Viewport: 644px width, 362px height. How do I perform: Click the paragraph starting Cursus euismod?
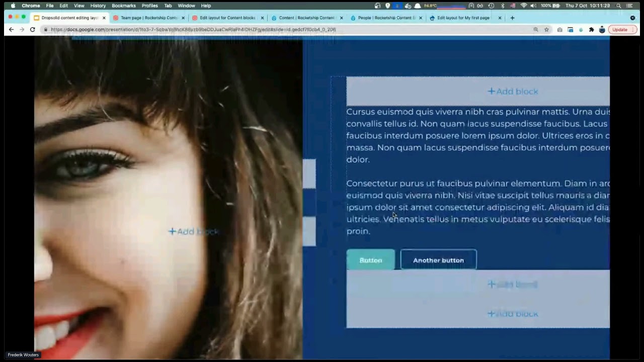click(478, 135)
